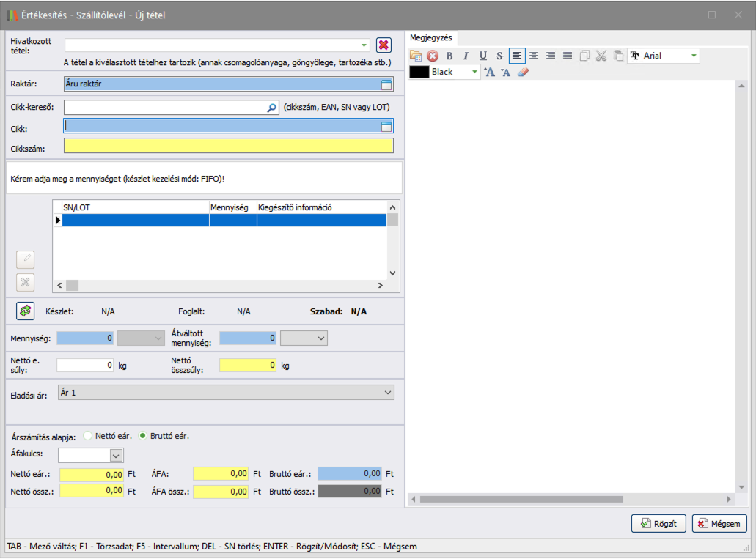Expand the Eladási ár dropdown
The image size is (756, 559).
[x=388, y=393]
